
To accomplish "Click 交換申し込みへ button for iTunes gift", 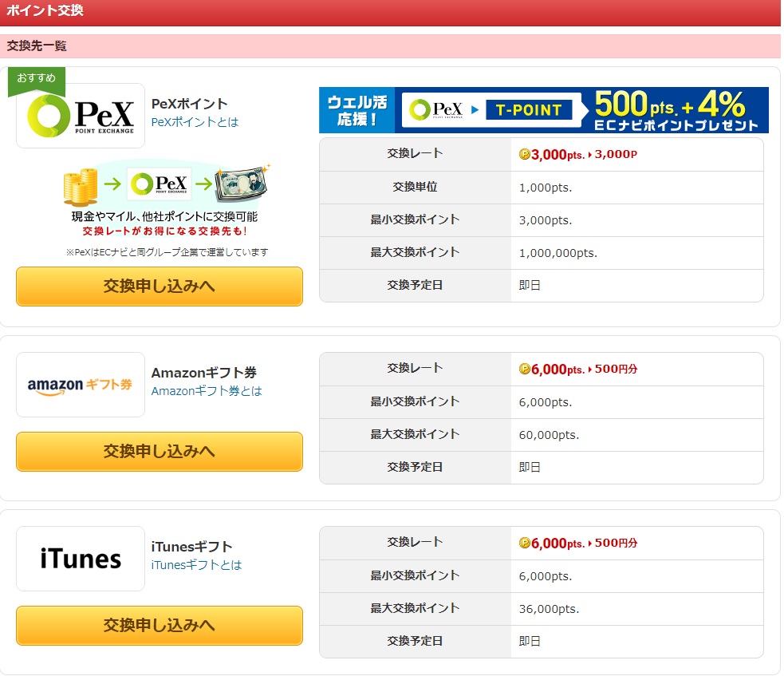I will (160, 626).
